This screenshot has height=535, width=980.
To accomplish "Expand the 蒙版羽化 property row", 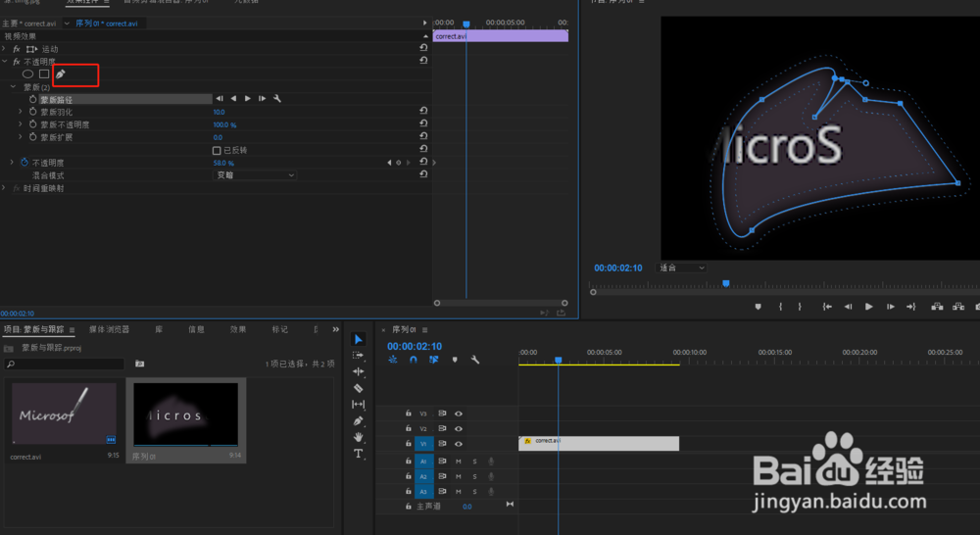I will 20,112.
